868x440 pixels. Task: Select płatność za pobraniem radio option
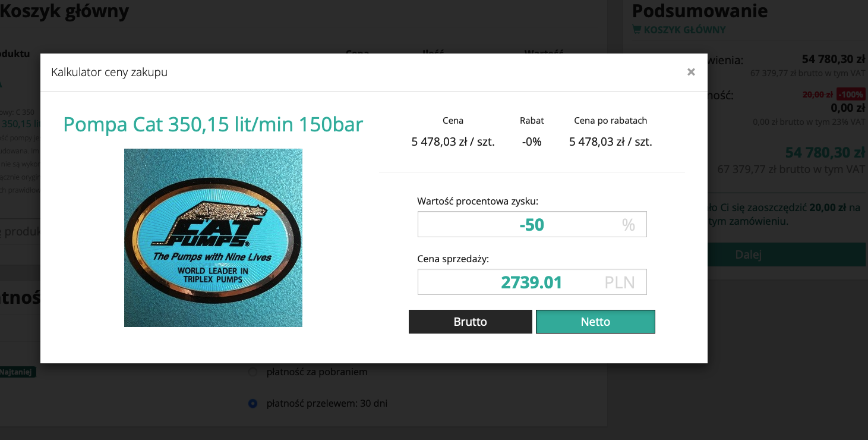coord(252,372)
